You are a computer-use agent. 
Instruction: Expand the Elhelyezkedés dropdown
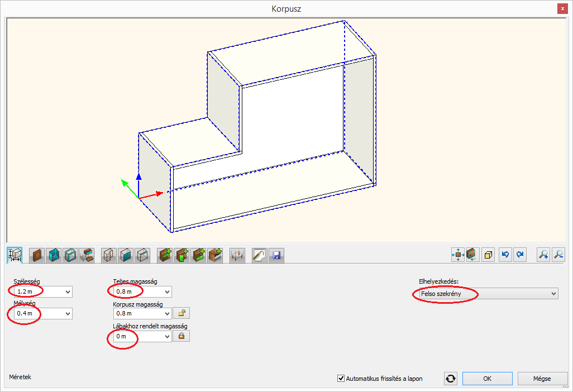pyautogui.click(x=554, y=294)
